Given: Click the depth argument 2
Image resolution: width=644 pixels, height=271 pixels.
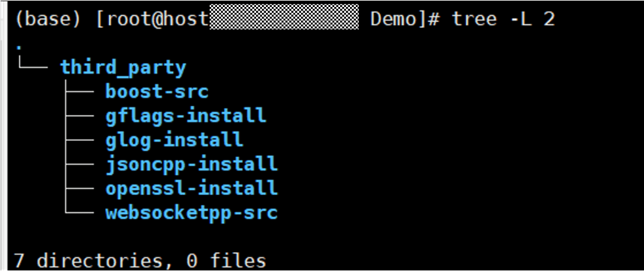Looking at the screenshot, I should (x=548, y=19).
